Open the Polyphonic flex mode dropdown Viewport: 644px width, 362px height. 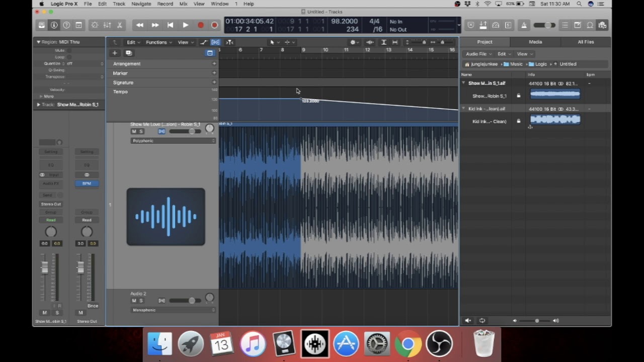pos(173,141)
